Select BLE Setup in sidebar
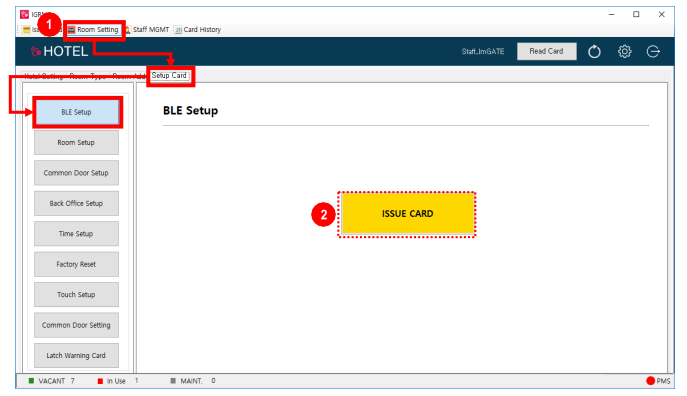Image resolution: width=687 pixels, height=396 pixels. click(76, 112)
